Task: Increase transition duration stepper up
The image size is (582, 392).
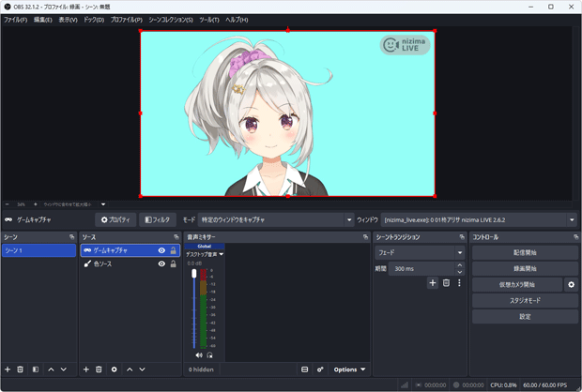Action: (460, 265)
